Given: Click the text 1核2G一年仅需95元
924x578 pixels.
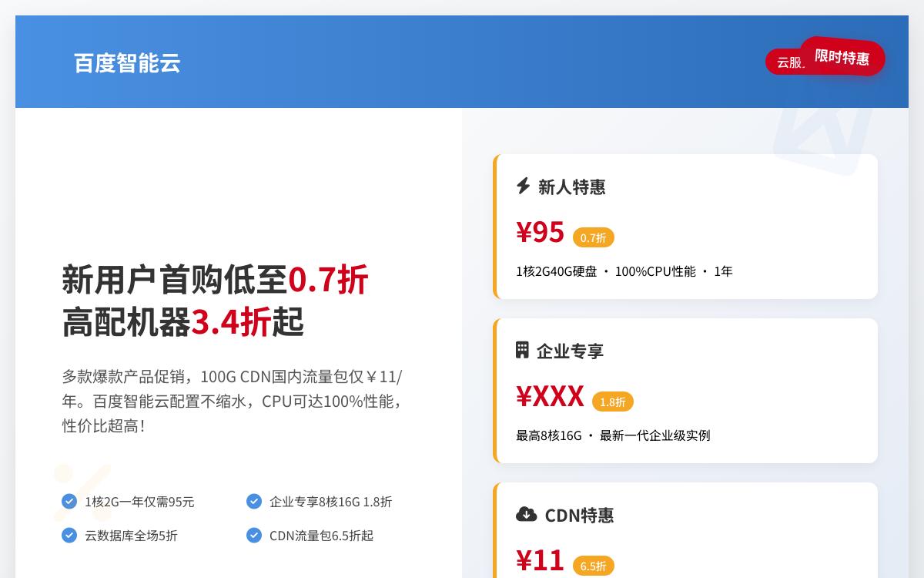Looking at the screenshot, I should tap(139, 502).
